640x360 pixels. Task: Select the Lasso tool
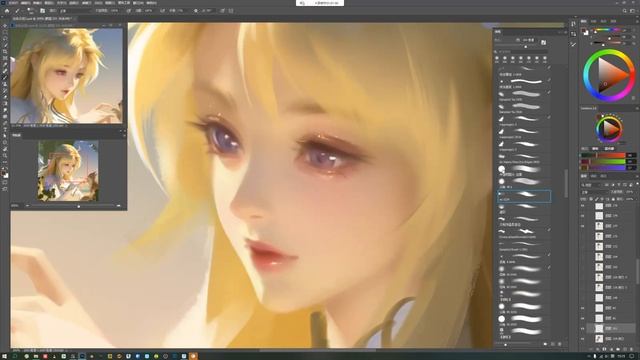[5, 38]
